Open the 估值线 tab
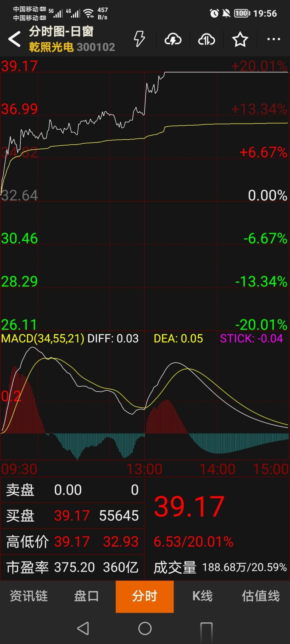This screenshot has height=644, width=290. (x=261, y=596)
